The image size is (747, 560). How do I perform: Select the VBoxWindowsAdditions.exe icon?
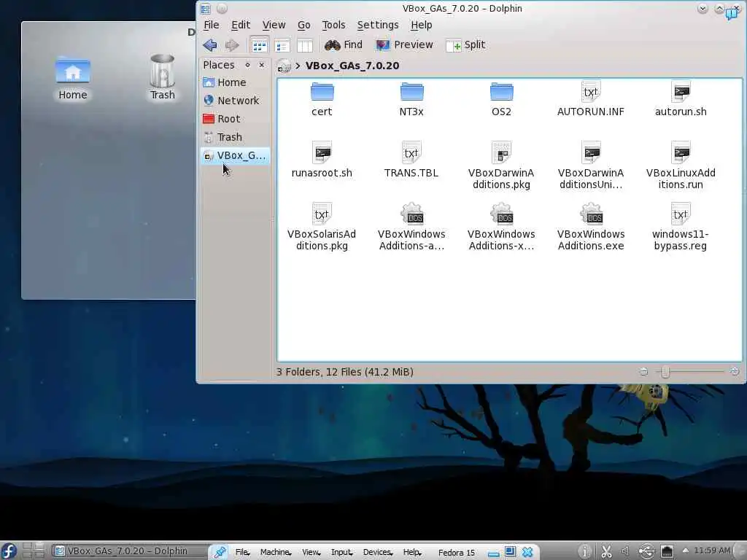[x=591, y=214]
